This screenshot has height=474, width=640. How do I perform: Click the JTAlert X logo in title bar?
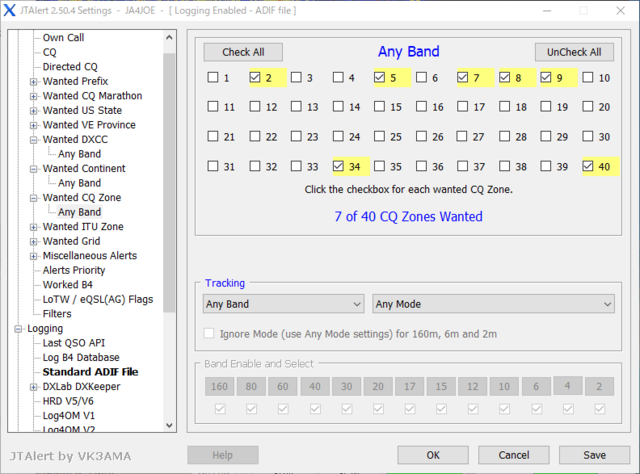9,10
